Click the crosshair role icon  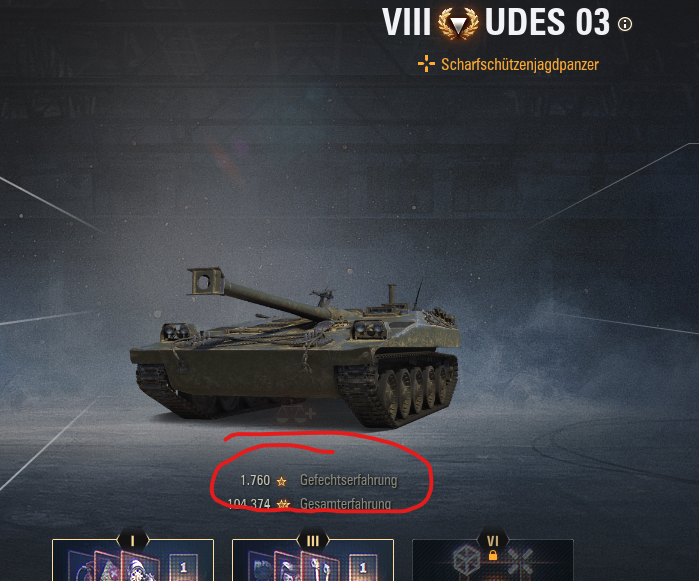point(426,64)
